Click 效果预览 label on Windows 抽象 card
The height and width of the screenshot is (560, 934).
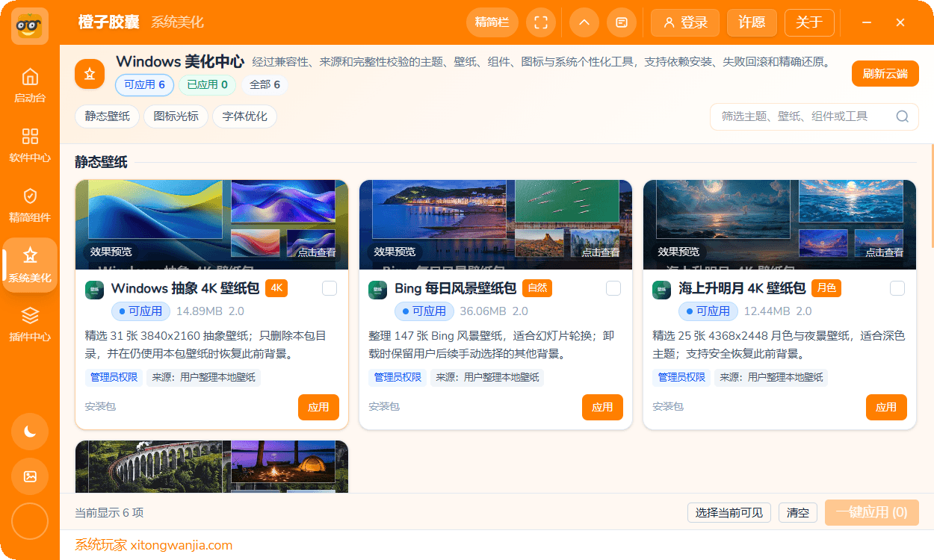point(111,252)
